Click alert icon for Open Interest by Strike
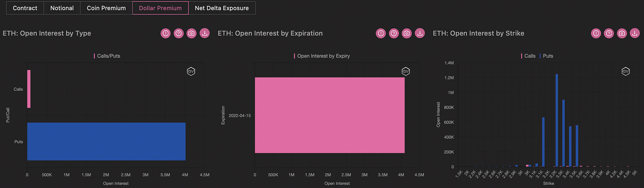Image resolution: width=644 pixels, height=188 pixels. coord(596,33)
